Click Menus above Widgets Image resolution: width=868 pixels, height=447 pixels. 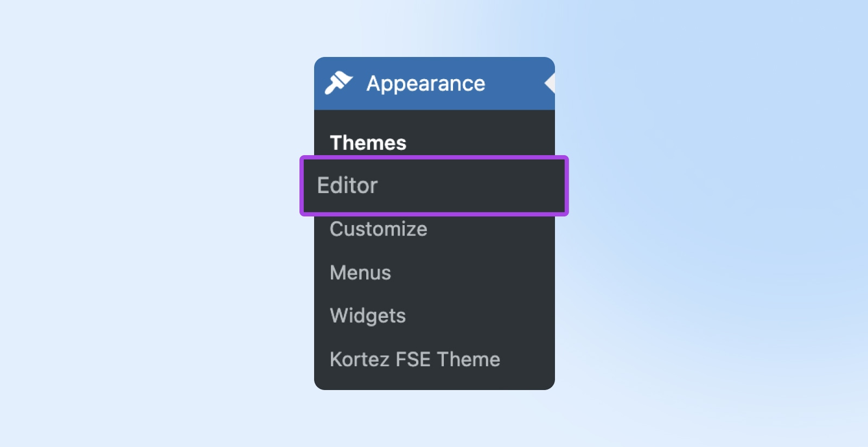(x=360, y=272)
